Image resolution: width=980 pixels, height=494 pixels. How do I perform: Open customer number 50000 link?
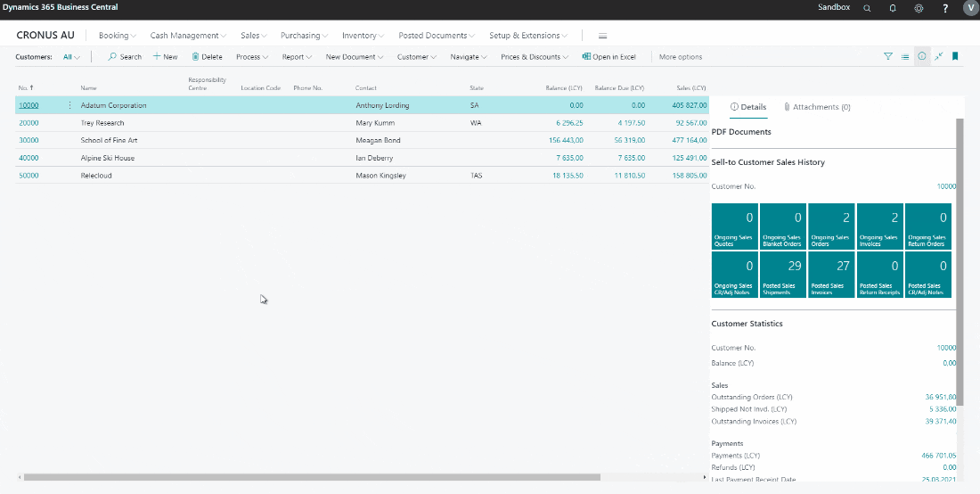[x=29, y=175]
